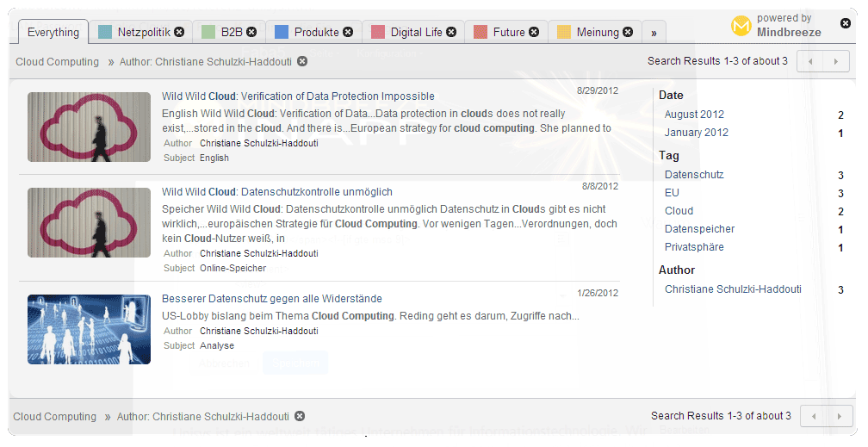This screenshot has height=447, width=868.
Task: Remove the author filter in top breadcrumb
Action: 301,61
